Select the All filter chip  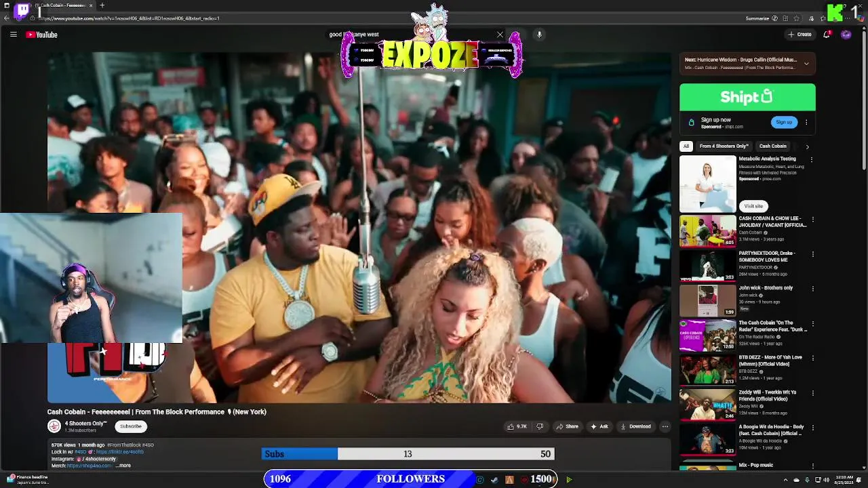(686, 146)
